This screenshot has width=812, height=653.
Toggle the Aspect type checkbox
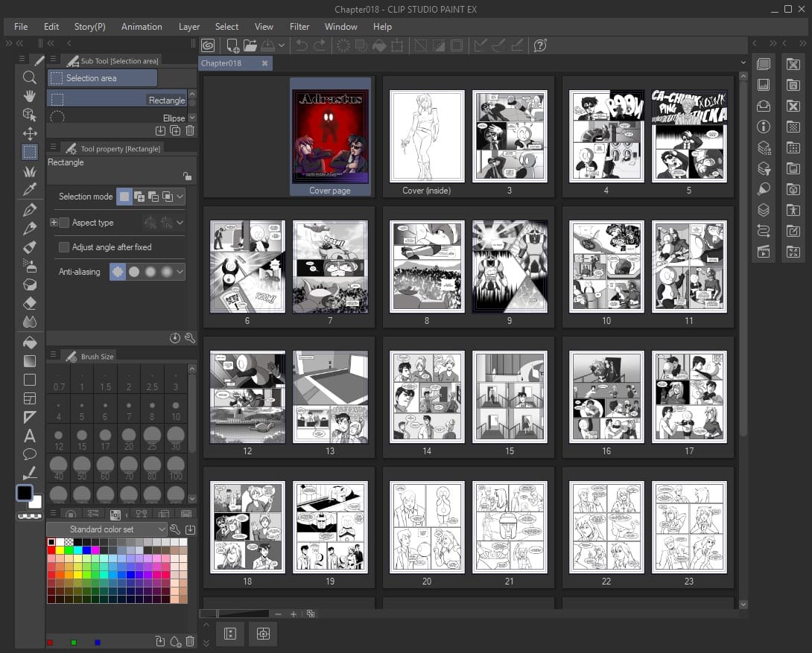coord(64,222)
